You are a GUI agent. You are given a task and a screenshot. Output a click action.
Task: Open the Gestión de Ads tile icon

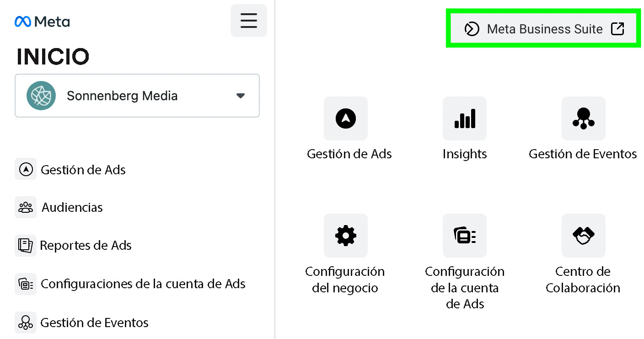click(x=346, y=118)
